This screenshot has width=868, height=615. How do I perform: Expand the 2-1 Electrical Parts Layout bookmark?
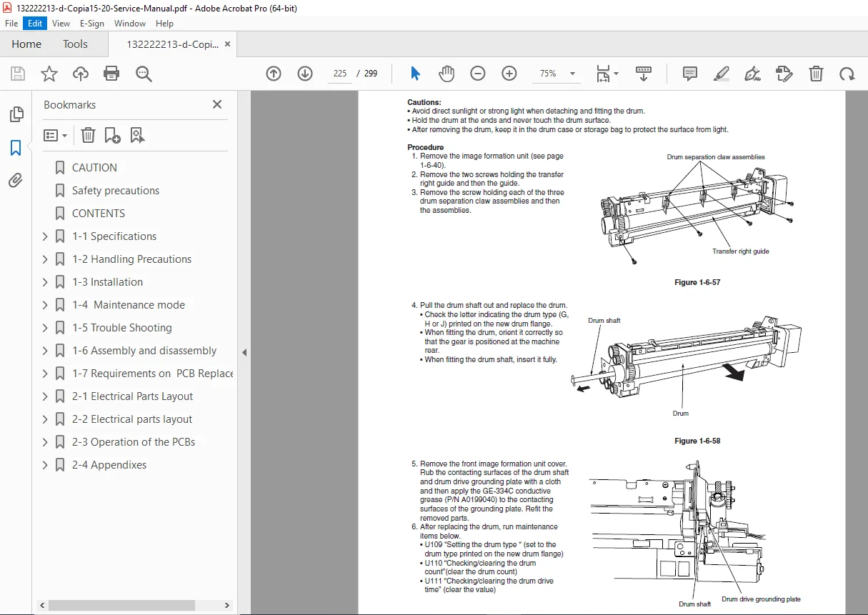click(x=46, y=396)
